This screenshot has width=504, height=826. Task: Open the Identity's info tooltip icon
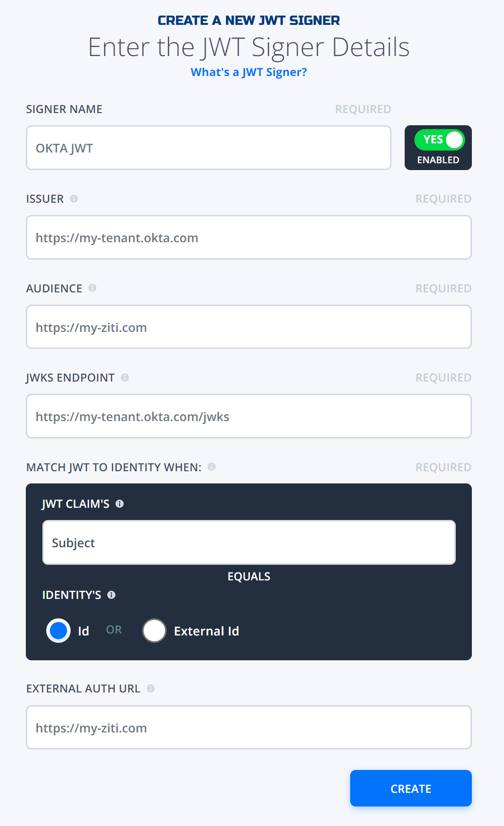pyautogui.click(x=112, y=595)
